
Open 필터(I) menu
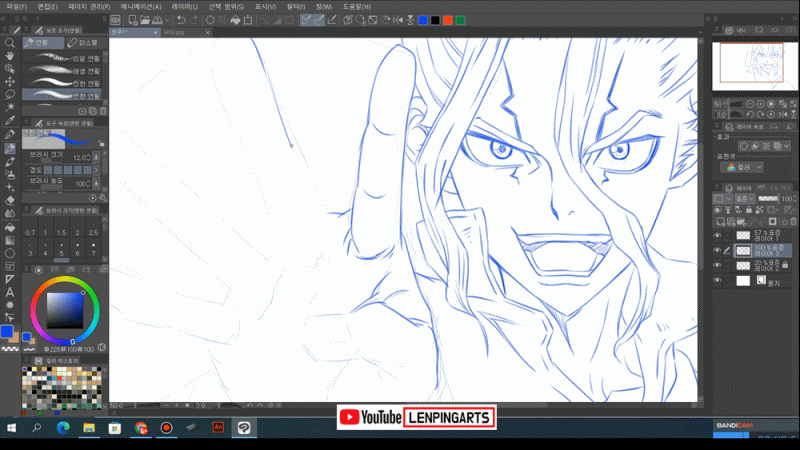pos(296,7)
